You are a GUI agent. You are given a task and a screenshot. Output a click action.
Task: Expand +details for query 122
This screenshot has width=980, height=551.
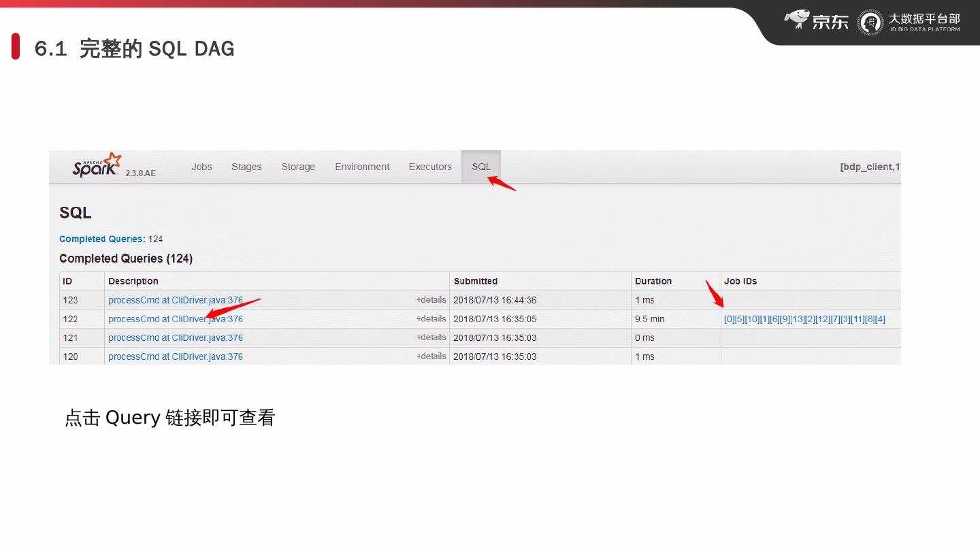coord(431,319)
